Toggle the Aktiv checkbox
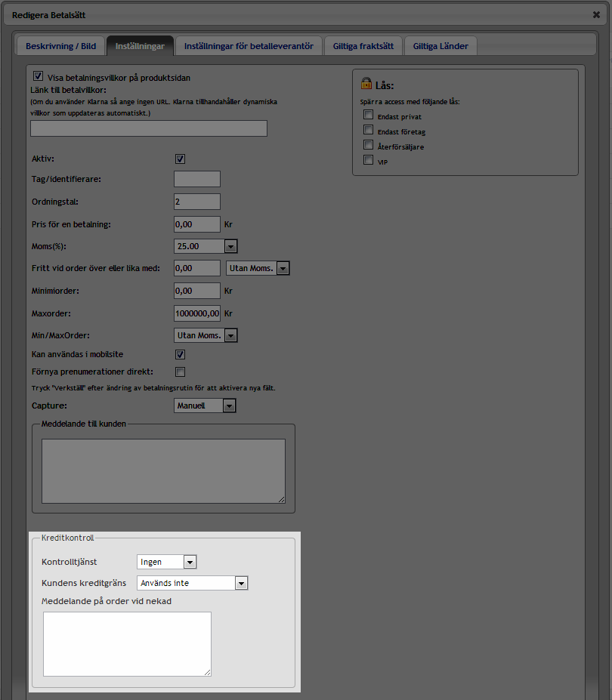 point(180,159)
